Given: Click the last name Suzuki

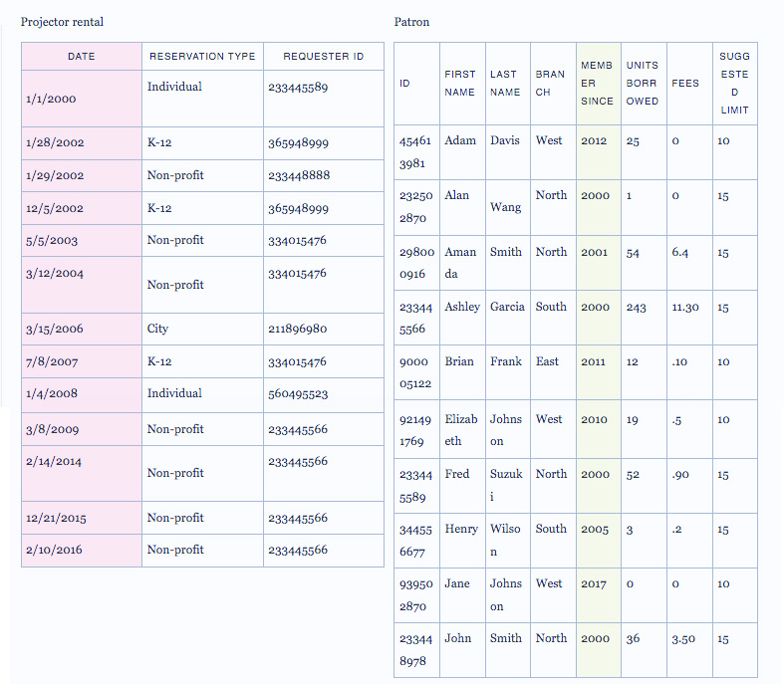Looking at the screenshot, I should [x=506, y=485].
